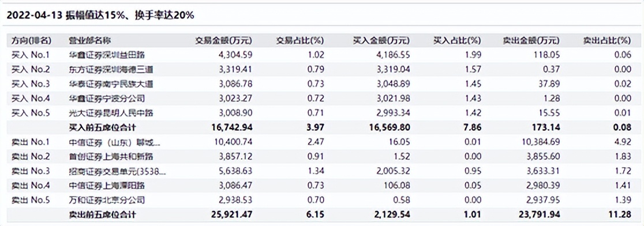Select the 卖出金额(万元) column header
The image size is (644, 226).
click(x=531, y=40)
